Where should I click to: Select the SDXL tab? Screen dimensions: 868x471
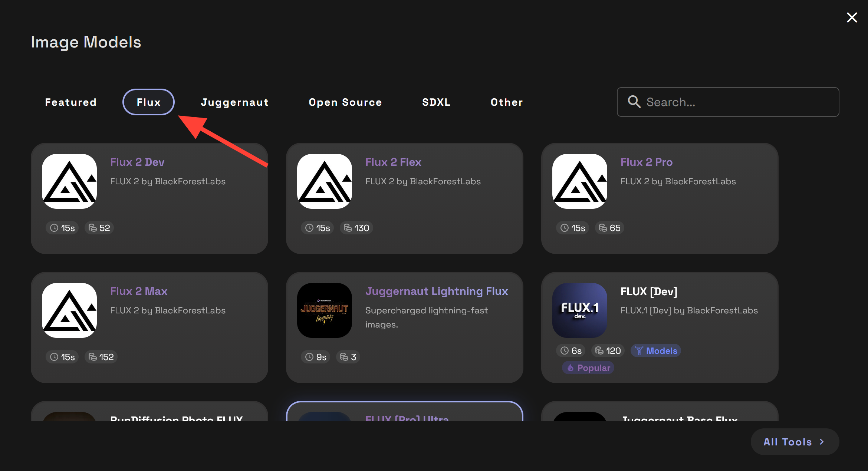click(436, 102)
